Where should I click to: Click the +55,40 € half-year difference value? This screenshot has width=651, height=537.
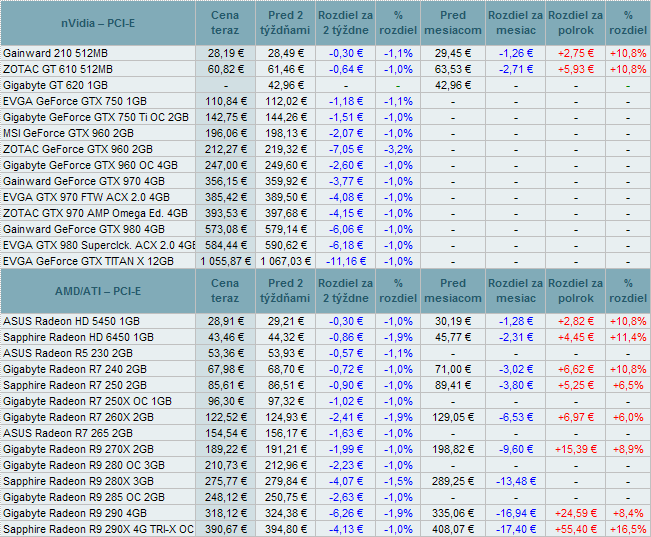click(575, 528)
